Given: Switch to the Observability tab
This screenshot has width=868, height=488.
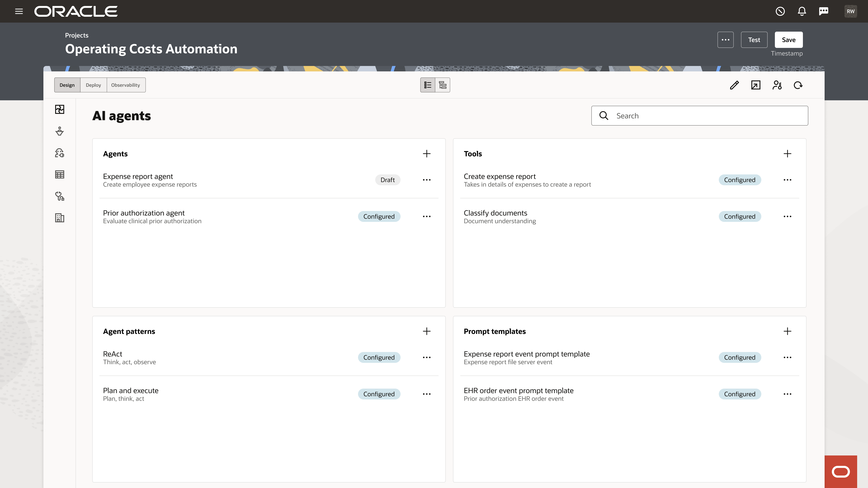Looking at the screenshot, I should point(125,85).
